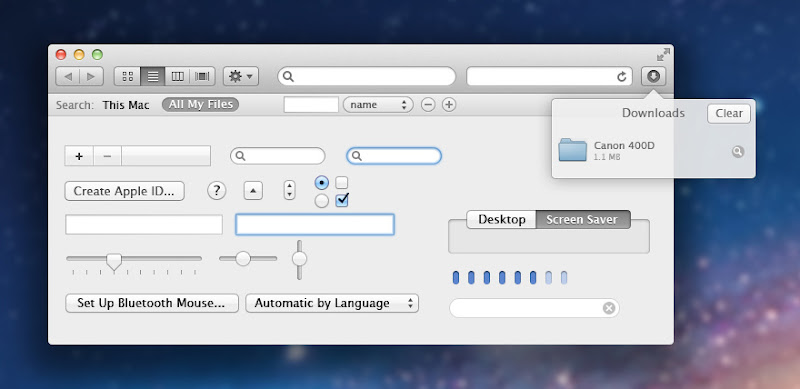The height and width of the screenshot is (389, 800).
Task: Click the small up/down stepper control
Action: coord(289,190)
